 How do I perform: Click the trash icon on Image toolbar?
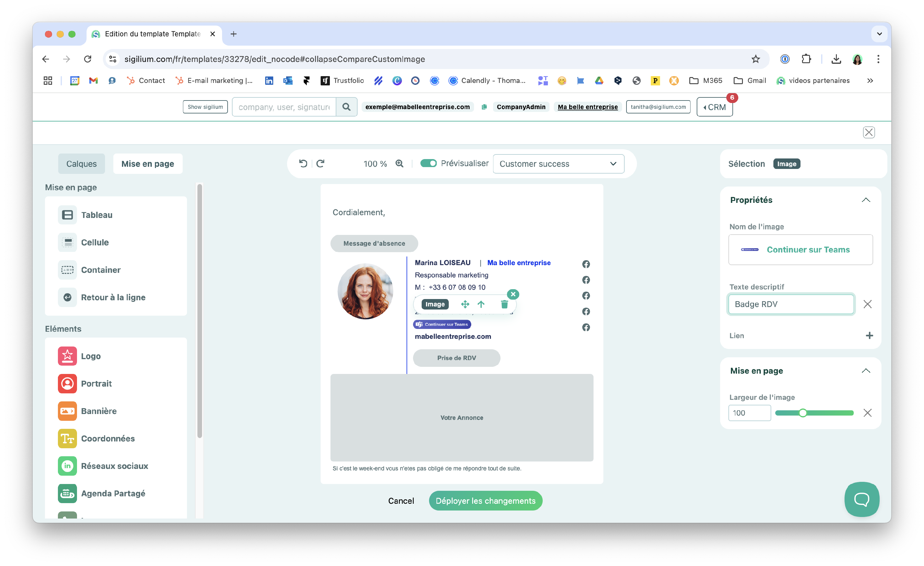pyautogui.click(x=505, y=304)
